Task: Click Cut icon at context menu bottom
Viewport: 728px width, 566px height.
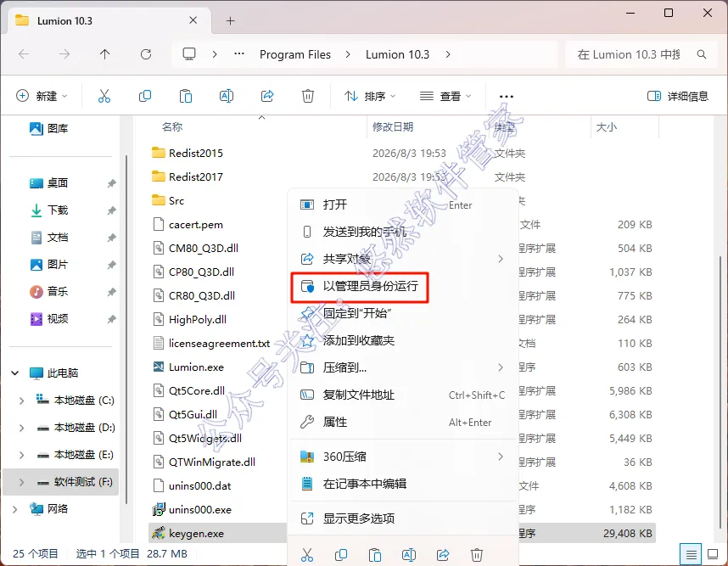Action: click(x=307, y=554)
